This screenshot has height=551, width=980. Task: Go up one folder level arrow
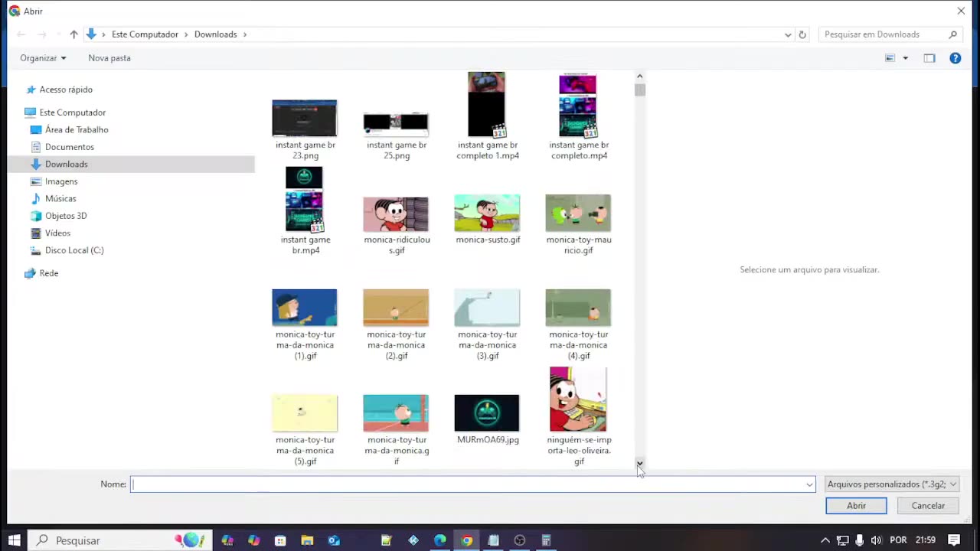pyautogui.click(x=73, y=34)
